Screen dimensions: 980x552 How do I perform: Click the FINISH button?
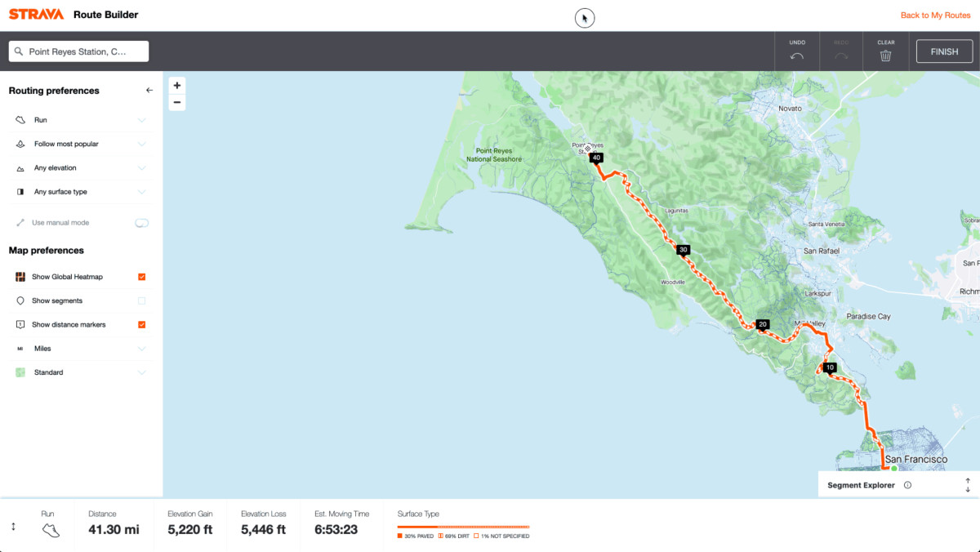coord(944,51)
